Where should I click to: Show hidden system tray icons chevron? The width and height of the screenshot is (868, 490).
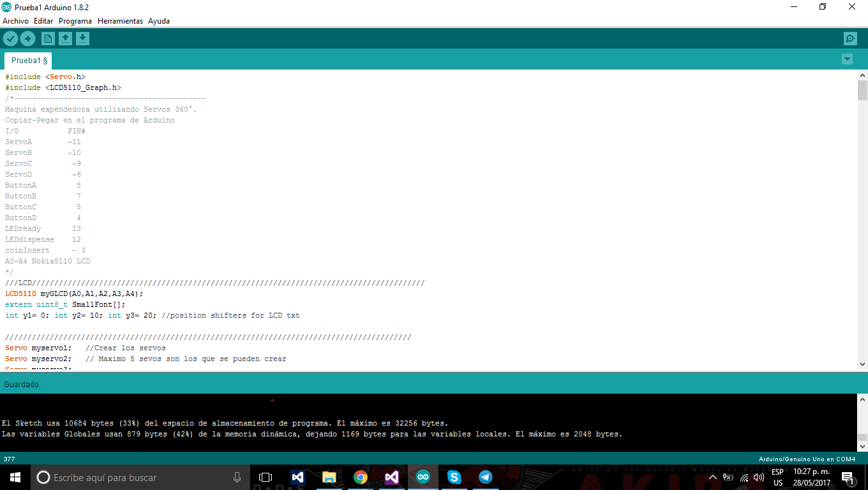(713, 477)
